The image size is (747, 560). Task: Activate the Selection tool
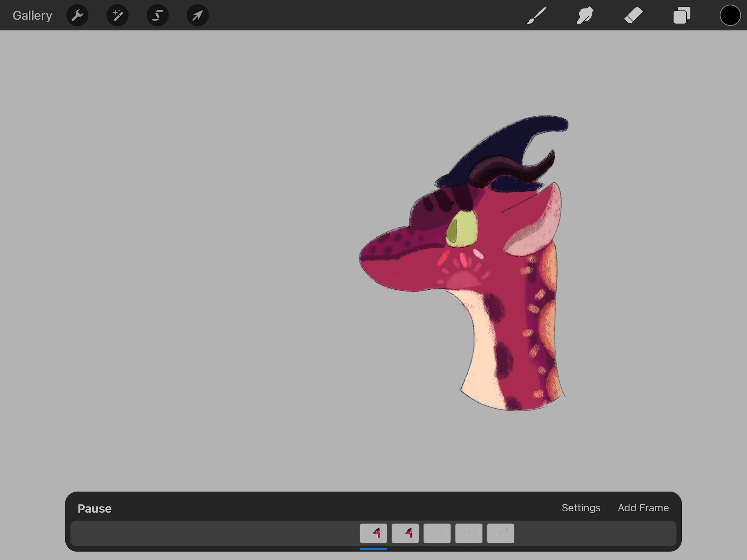tap(158, 16)
